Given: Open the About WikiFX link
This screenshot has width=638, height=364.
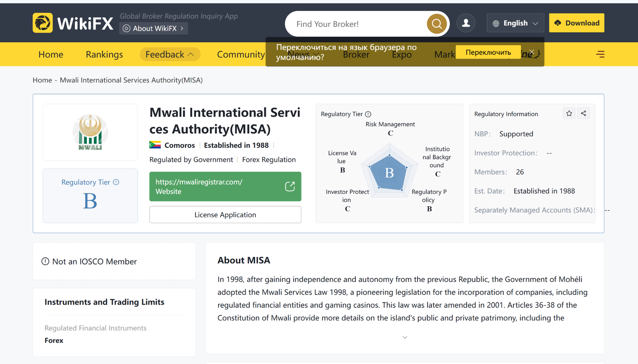Looking at the screenshot, I should click(x=154, y=28).
